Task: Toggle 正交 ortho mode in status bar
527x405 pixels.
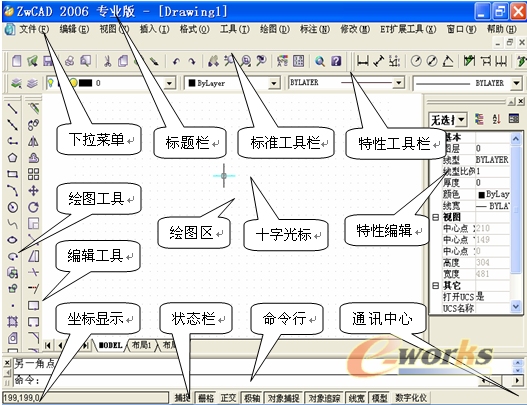Action: tap(229, 398)
